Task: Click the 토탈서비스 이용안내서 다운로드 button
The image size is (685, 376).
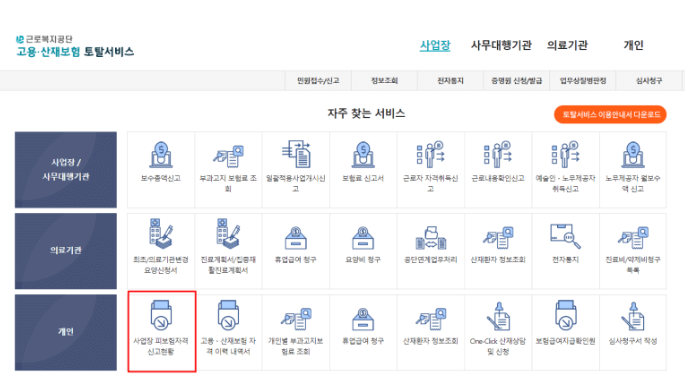Action: click(x=610, y=114)
